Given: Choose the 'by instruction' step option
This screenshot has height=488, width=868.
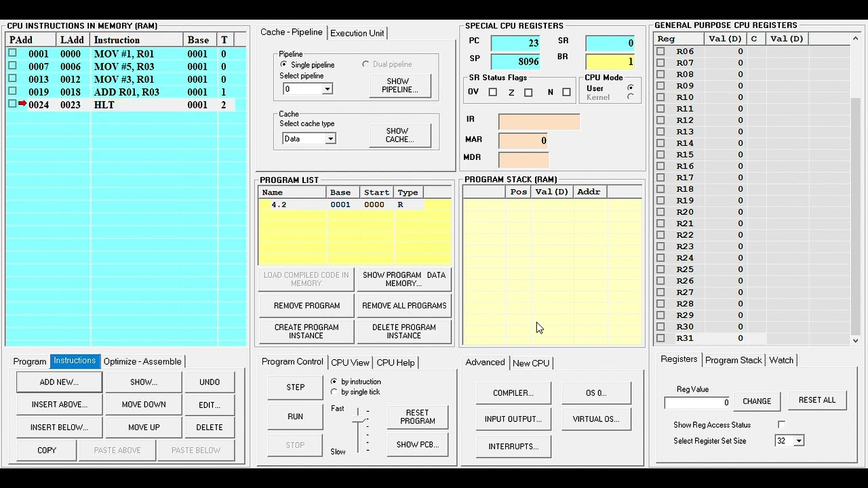Looking at the screenshot, I should point(334,382).
